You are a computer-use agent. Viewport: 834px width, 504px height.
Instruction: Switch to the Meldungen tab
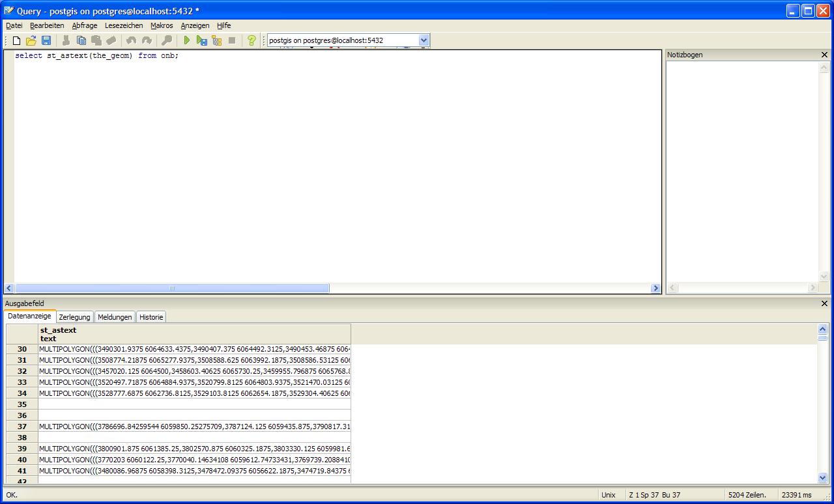tap(115, 317)
